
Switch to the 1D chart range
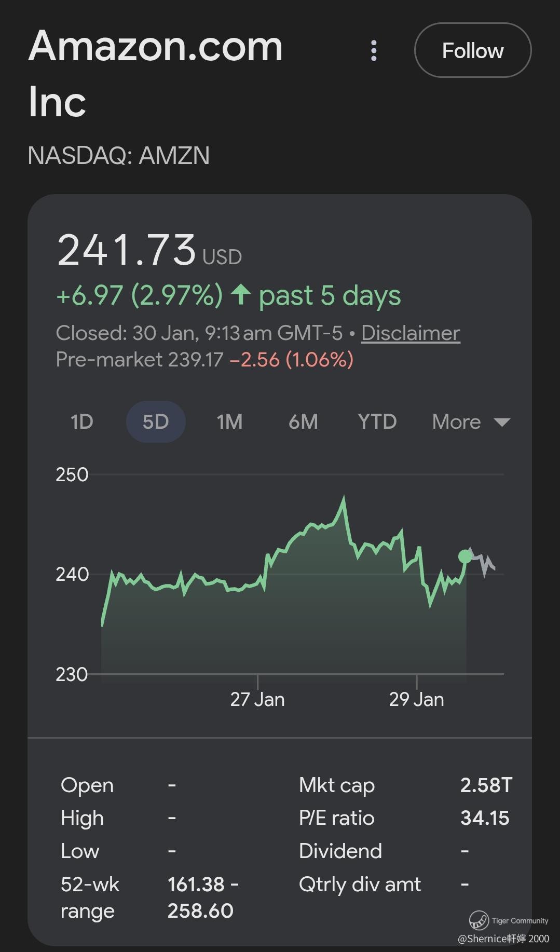[x=82, y=422]
